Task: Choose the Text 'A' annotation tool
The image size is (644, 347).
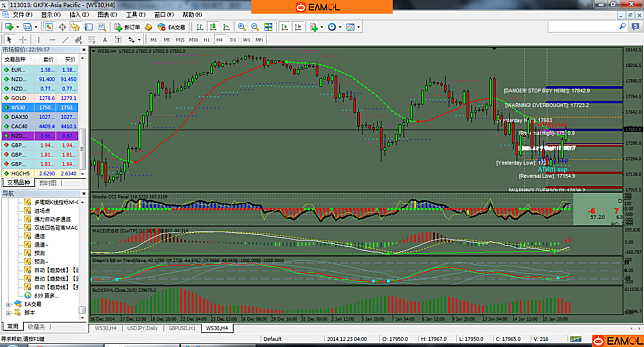Action: (x=105, y=40)
